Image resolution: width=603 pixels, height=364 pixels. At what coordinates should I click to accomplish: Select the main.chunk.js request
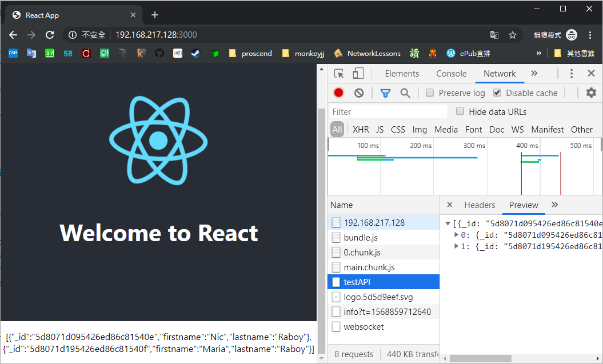[384, 267]
